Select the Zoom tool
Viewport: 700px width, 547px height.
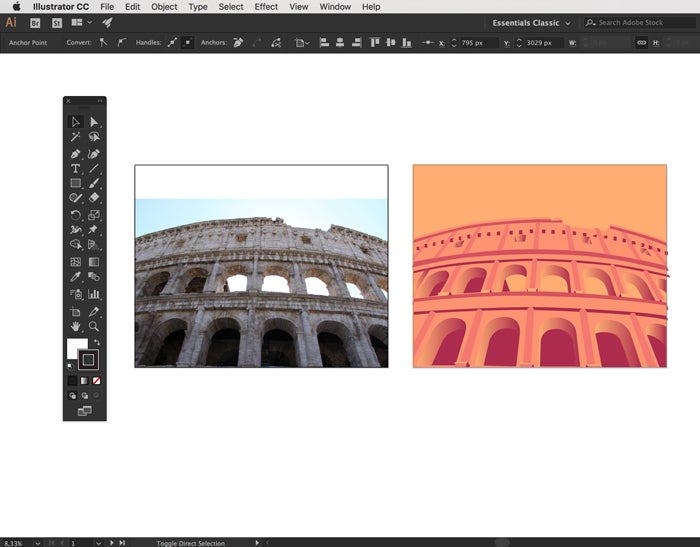point(94,326)
